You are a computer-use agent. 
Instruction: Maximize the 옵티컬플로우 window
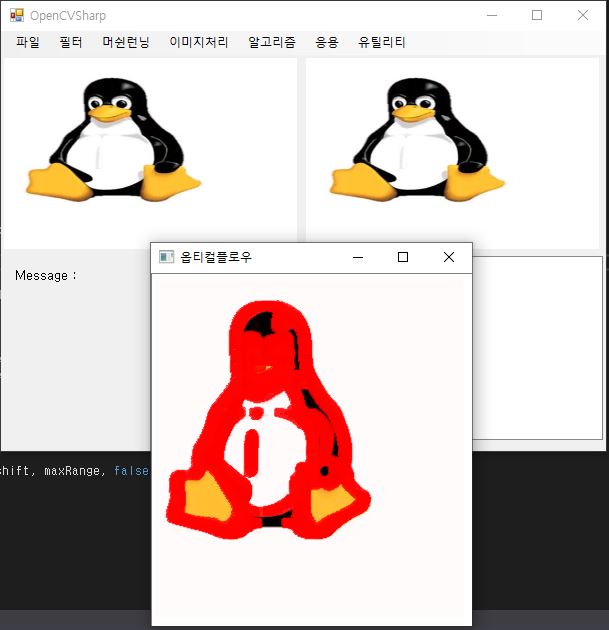coord(403,257)
